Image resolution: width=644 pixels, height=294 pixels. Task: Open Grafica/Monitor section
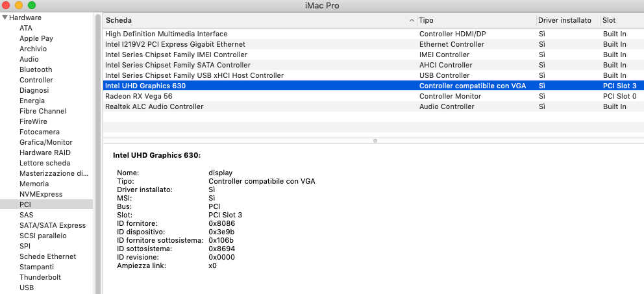point(46,142)
